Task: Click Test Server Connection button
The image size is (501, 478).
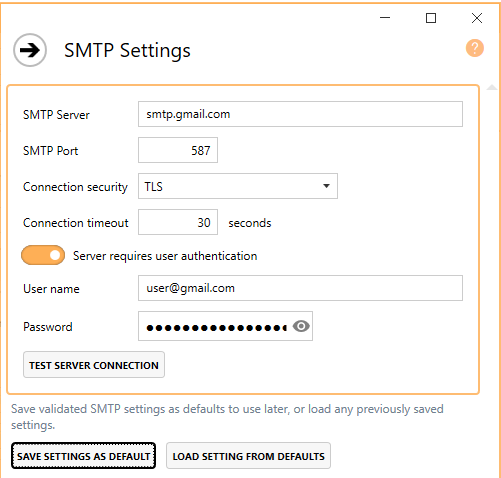Action: pyautogui.click(x=94, y=365)
